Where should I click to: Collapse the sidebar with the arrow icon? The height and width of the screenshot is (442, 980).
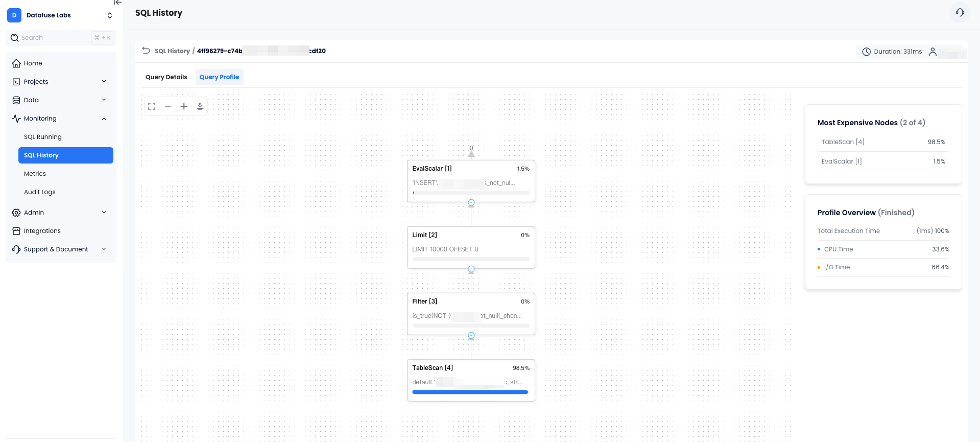(117, 3)
